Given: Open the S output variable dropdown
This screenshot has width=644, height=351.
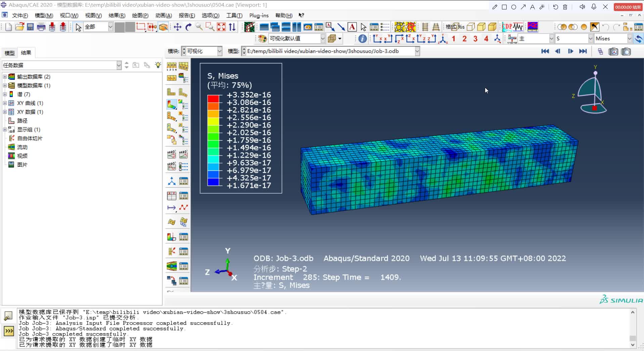Looking at the screenshot, I should click(590, 39).
